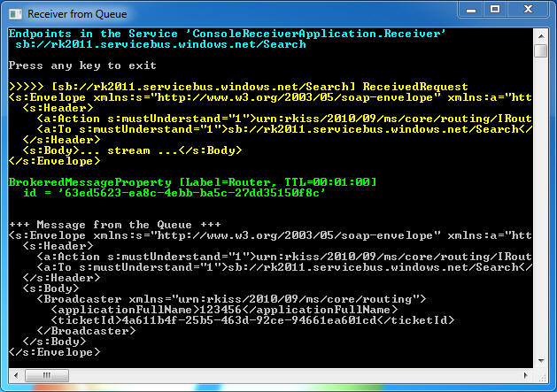The height and width of the screenshot is (392, 557).
Task: Click the horizontal scrollbar left arrow
Action: (x=16, y=375)
